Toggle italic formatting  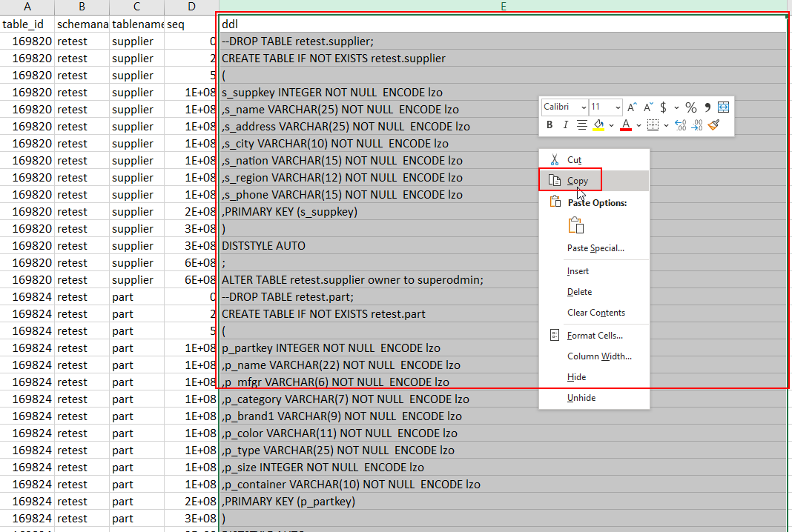click(x=566, y=124)
